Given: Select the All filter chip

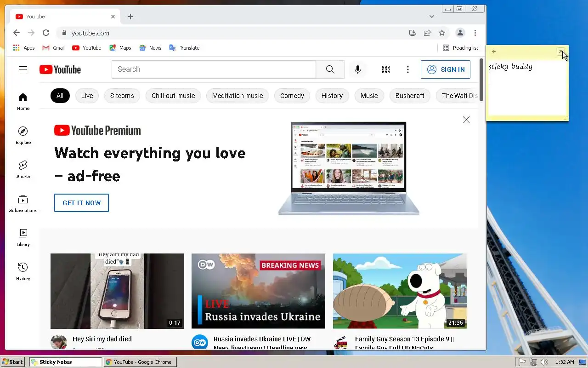Looking at the screenshot, I should [x=60, y=96].
